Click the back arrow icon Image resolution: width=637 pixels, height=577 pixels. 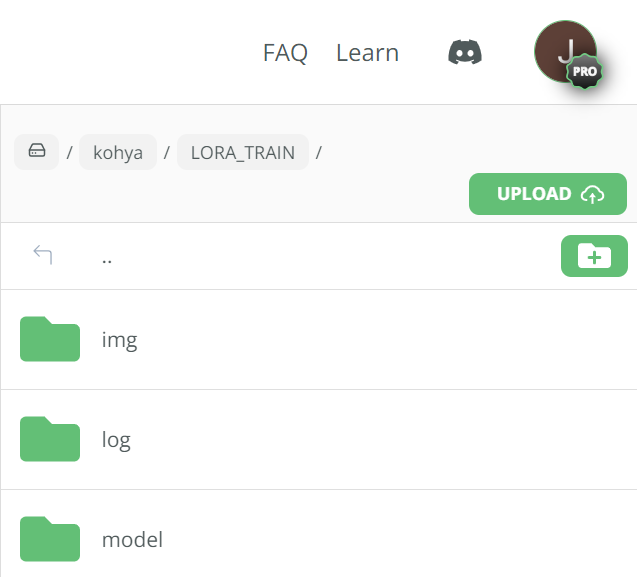click(42, 255)
